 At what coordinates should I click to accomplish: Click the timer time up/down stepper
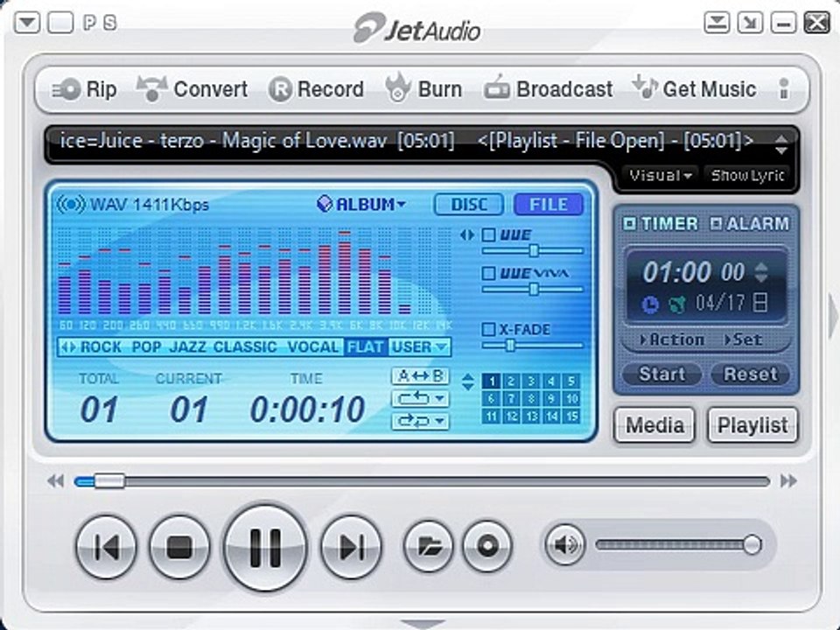click(x=760, y=272)
